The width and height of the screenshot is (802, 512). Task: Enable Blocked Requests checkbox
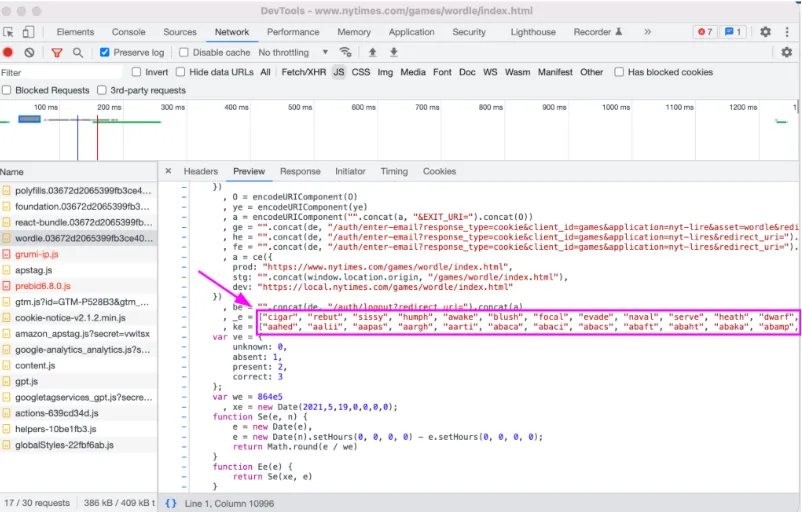(7, 90)
